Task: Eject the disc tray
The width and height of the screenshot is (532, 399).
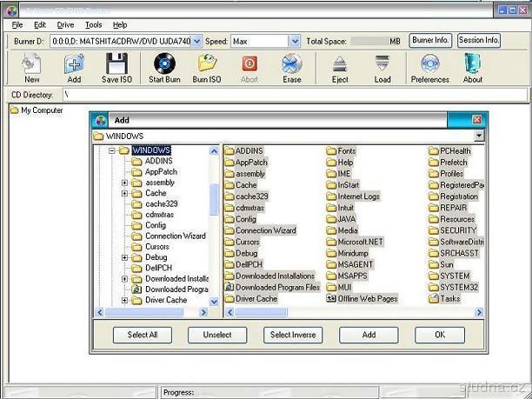Action: click(x=340, y=68)
